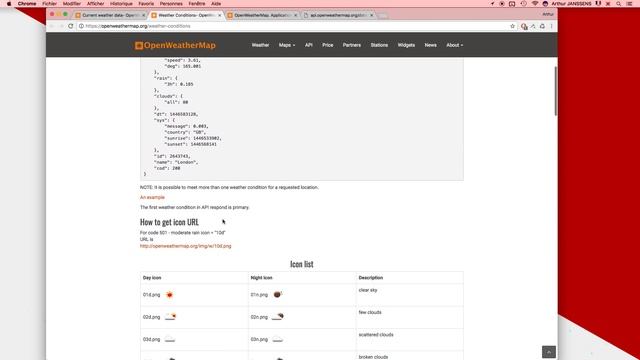Open the Modifier menu

pos(72,4)
